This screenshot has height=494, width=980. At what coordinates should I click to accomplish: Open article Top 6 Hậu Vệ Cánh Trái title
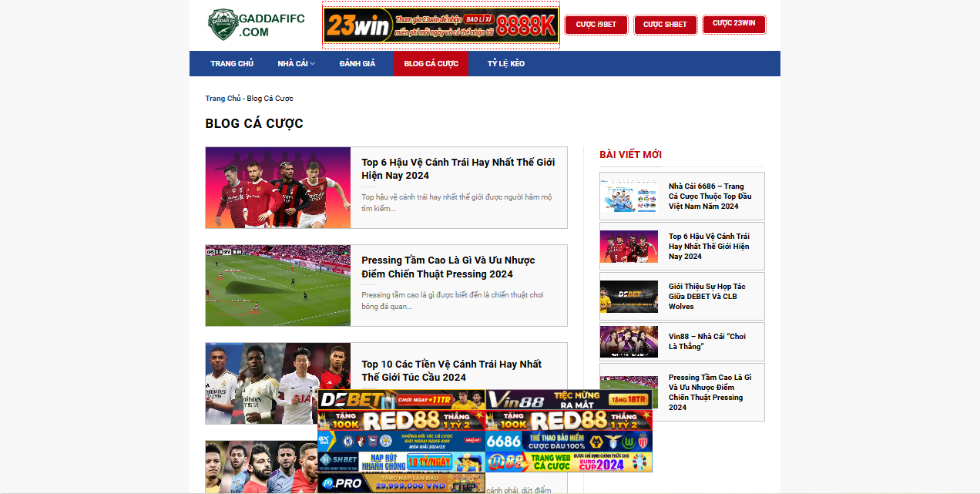coord(458,169)
